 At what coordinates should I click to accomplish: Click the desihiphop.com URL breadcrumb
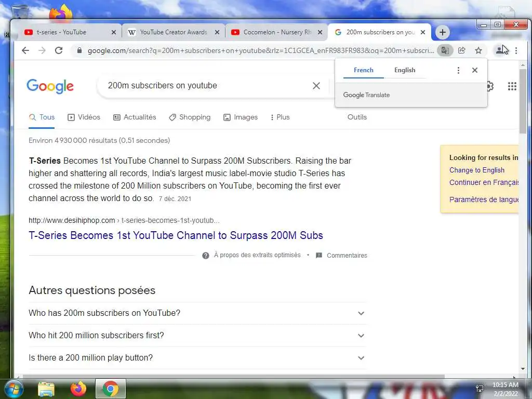click(x=124, y=220)
